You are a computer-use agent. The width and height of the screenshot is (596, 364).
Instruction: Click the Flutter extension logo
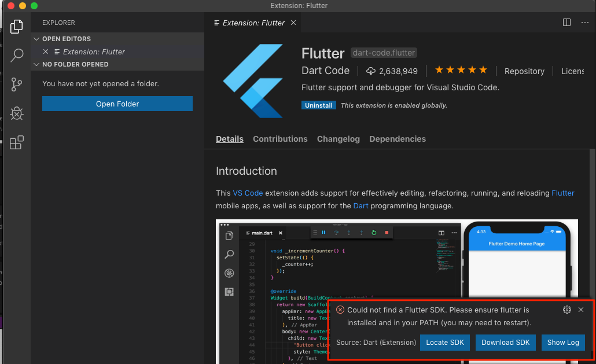coord(253,81)
